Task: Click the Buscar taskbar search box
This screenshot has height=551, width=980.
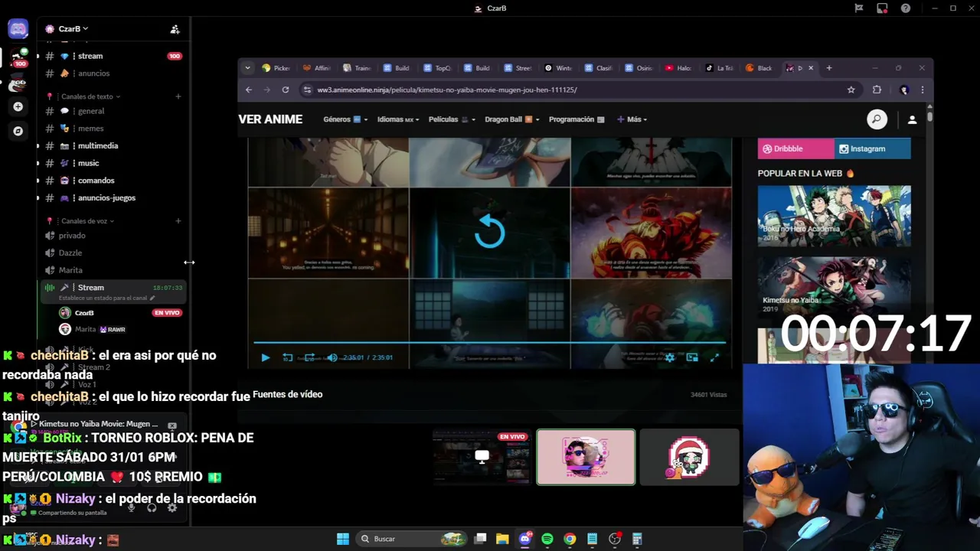Action: pos(412,539)
